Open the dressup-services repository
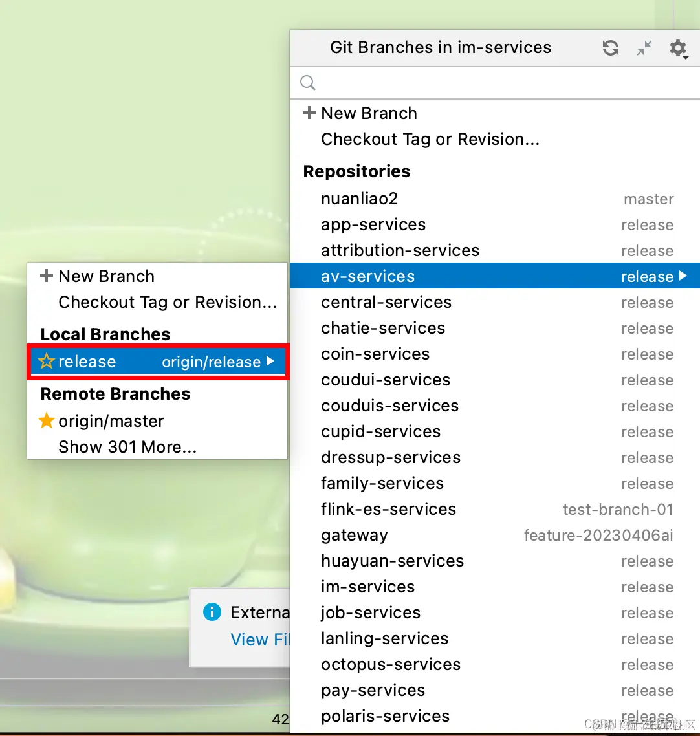 tap(495, 457)
